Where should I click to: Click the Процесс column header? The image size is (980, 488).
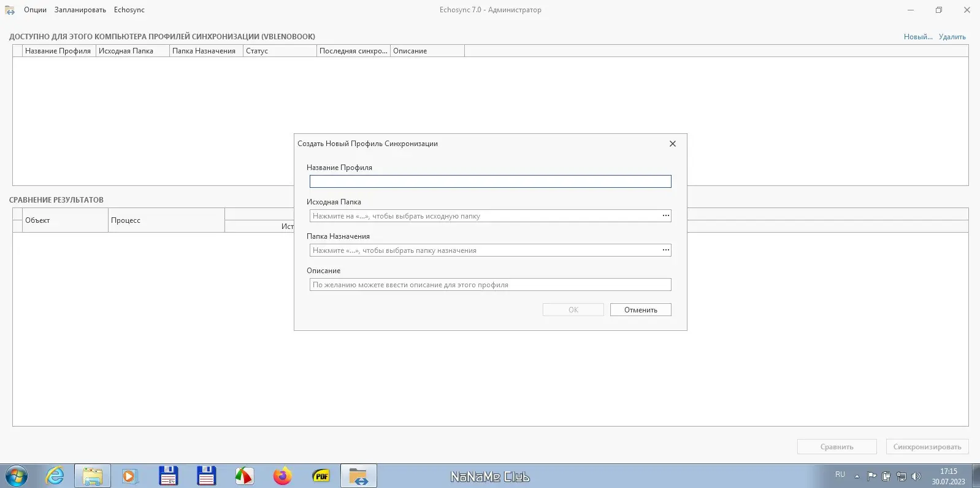coord(166,220)
